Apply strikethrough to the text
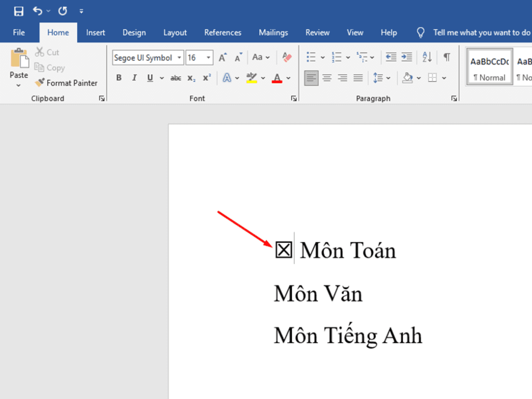532x399 pixels. coord(175,77)
